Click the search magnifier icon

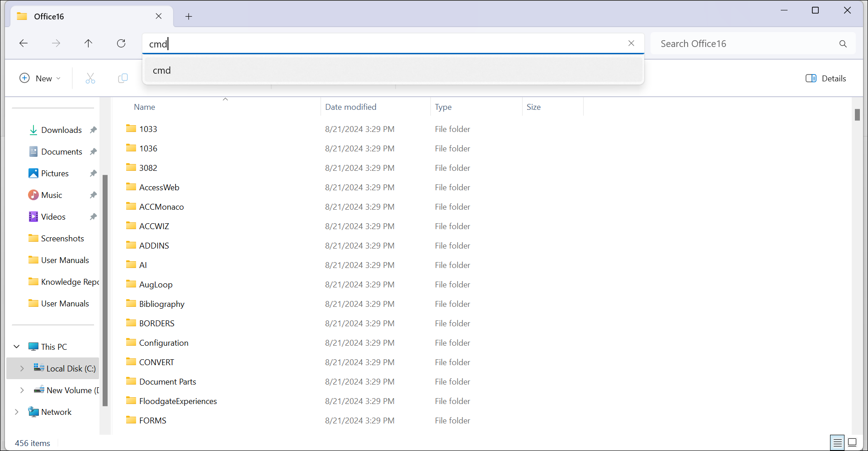pyautogui.click(x=843, y=44)
